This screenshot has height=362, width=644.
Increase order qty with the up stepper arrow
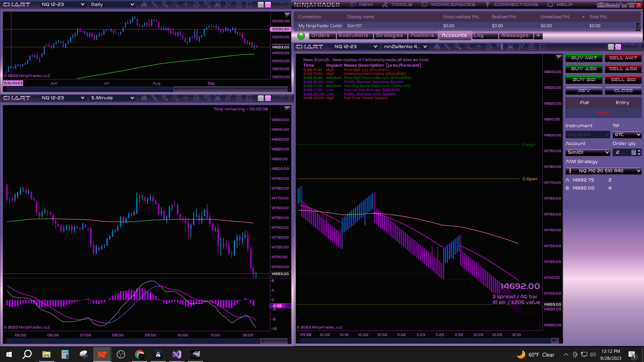tap(639, 150)
